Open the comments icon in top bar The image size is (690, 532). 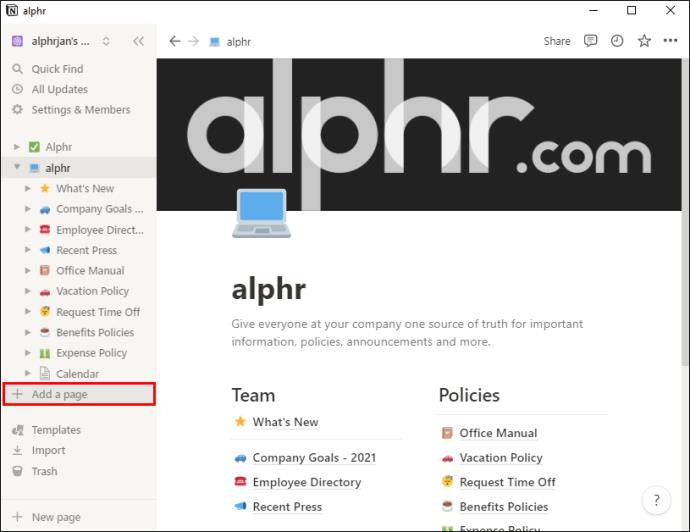pyautogui.click(x=590, y=41)
